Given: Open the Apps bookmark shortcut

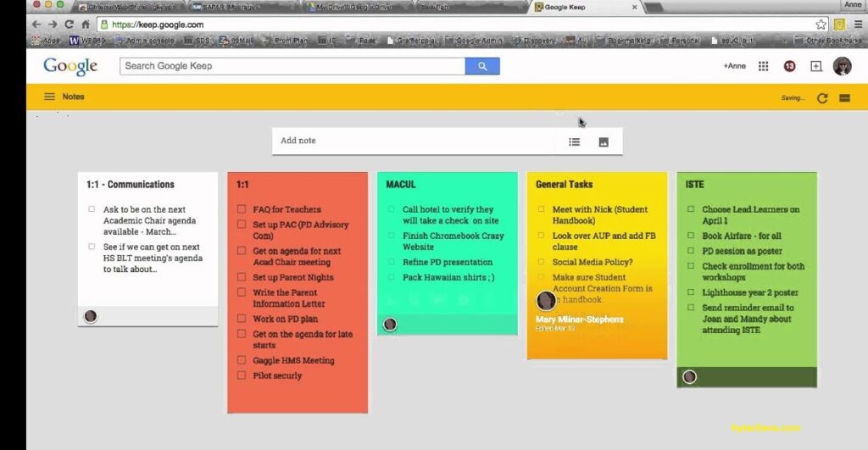Looking at the screenshot, I should tap(46, 41).
